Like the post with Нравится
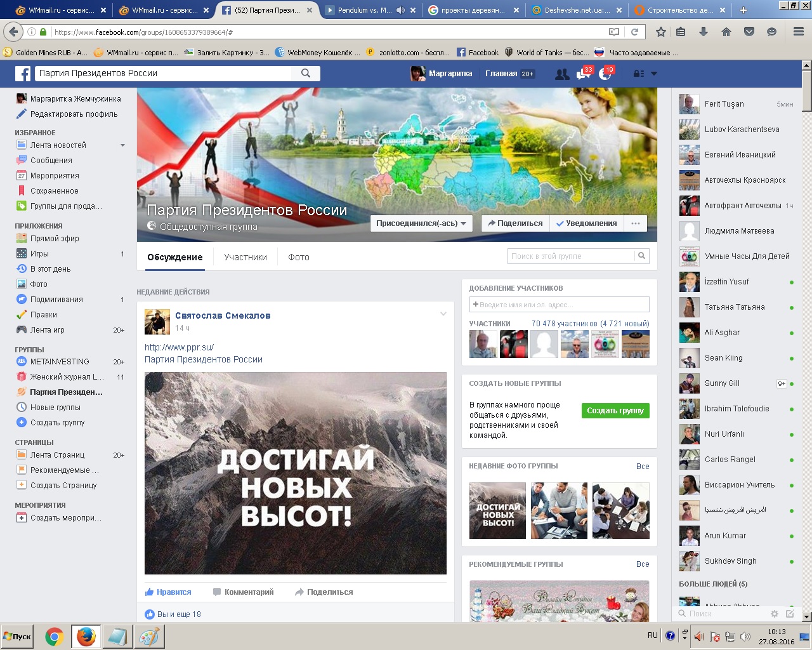The height and width of the screenshot is (650, 812). pyautogui.click(x=168, y=592)
